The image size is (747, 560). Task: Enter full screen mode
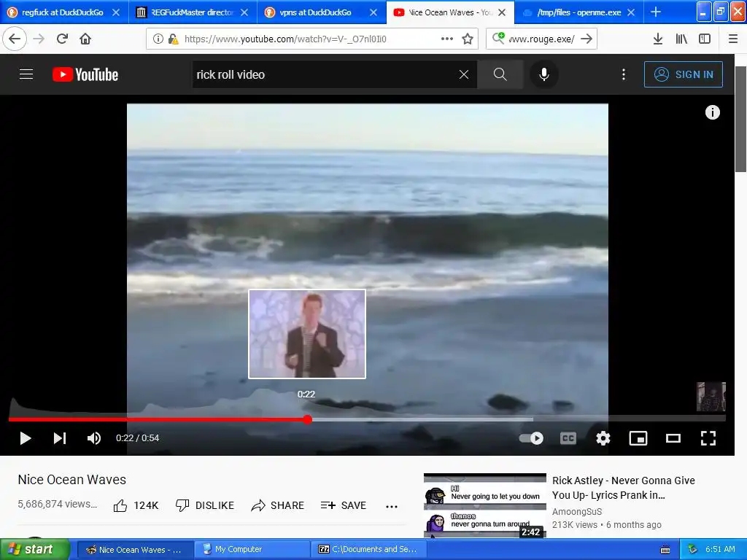click(x=708, y=438)
